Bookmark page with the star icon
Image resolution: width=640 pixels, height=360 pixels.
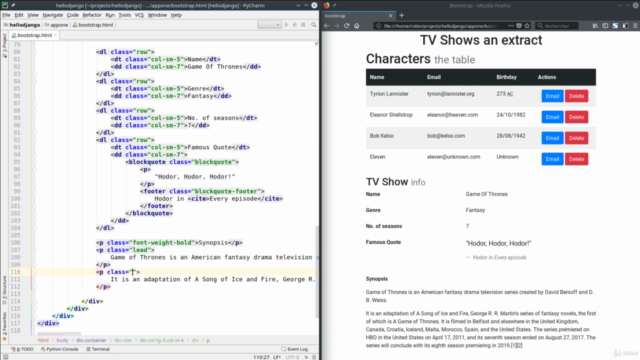(x=527, y=26)
